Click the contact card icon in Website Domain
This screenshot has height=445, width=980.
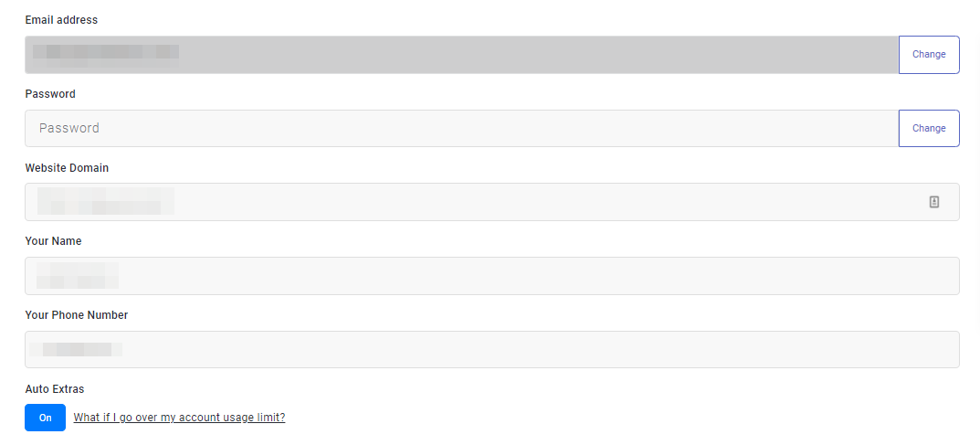(x=934, y=202)
